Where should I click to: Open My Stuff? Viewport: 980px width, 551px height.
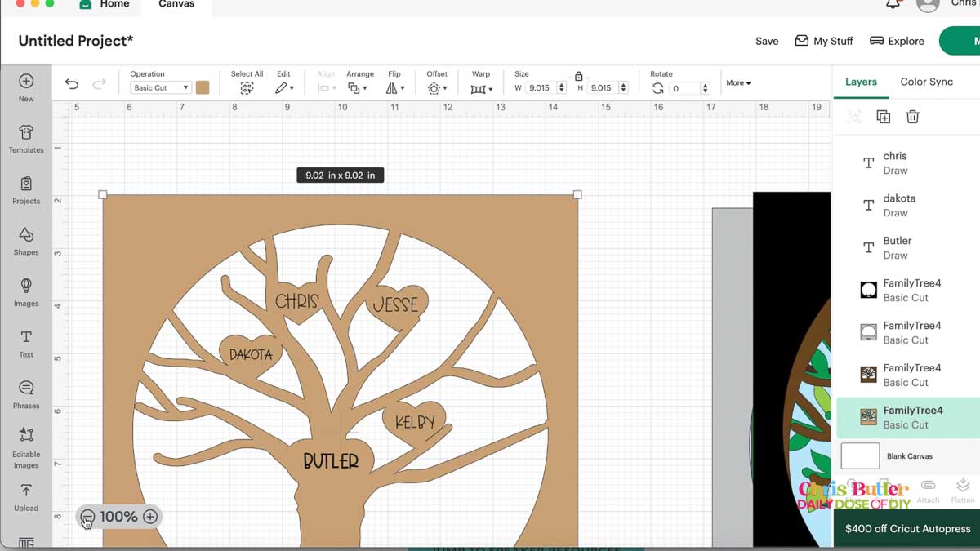point(824,41)
